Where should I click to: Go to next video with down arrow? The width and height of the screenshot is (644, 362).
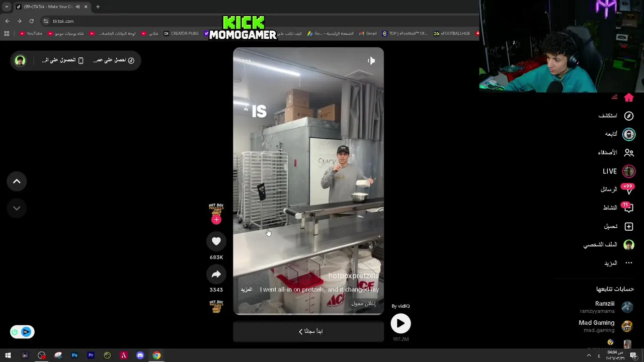[17, 208]
